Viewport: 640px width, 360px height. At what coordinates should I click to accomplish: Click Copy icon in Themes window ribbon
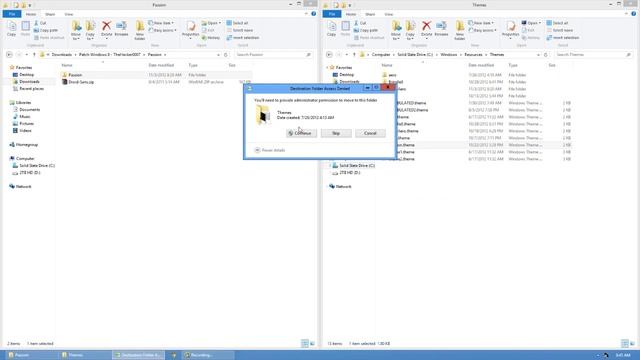332,29
